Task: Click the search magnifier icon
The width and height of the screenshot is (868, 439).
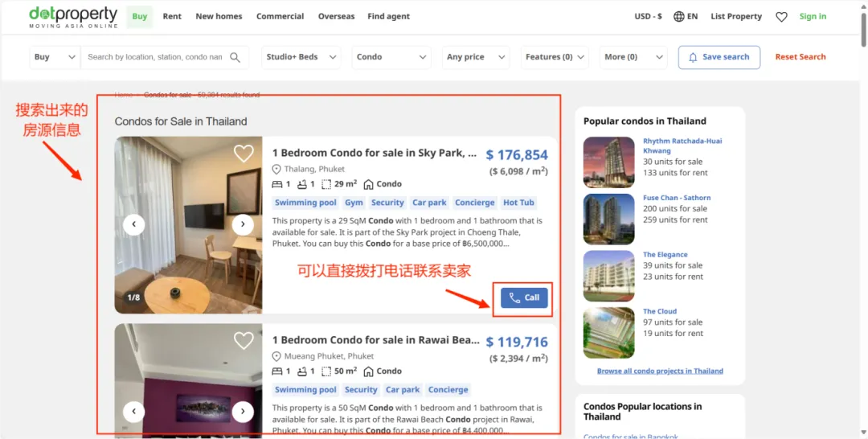Action: (235, 57)
